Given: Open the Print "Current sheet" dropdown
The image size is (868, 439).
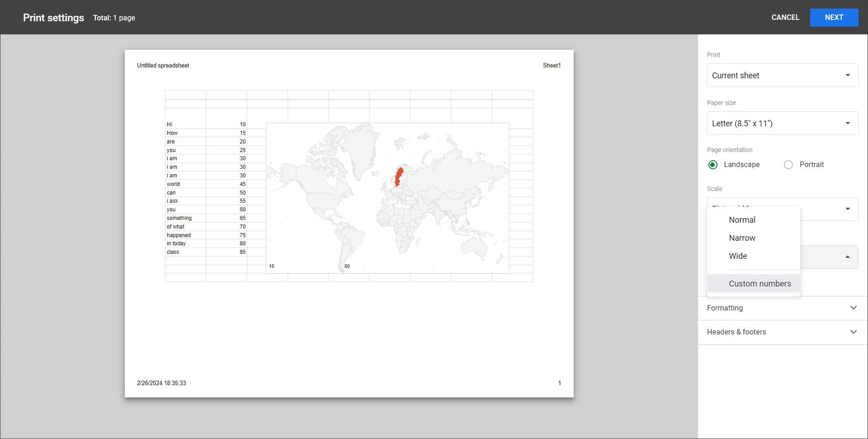Looking at the screenshot, I should (x=782, y=75).
